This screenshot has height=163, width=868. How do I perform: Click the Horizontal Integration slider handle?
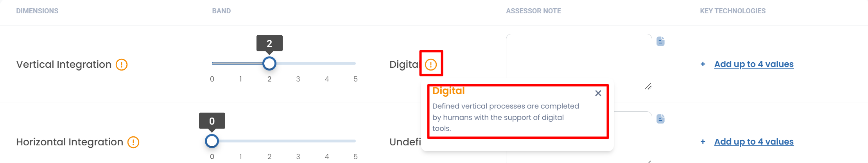212,141
